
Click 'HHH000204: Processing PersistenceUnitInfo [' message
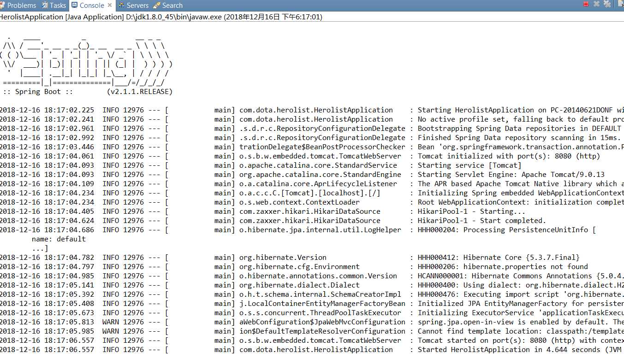click(507, 230)
